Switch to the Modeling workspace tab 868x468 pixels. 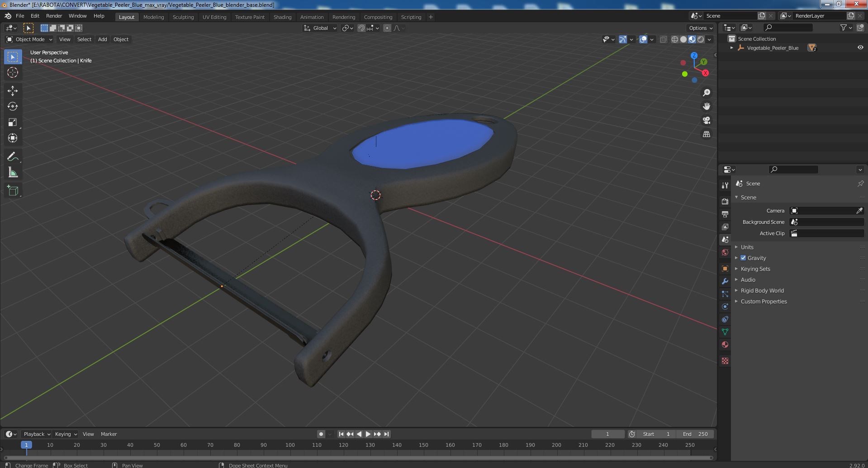(153, 17)
